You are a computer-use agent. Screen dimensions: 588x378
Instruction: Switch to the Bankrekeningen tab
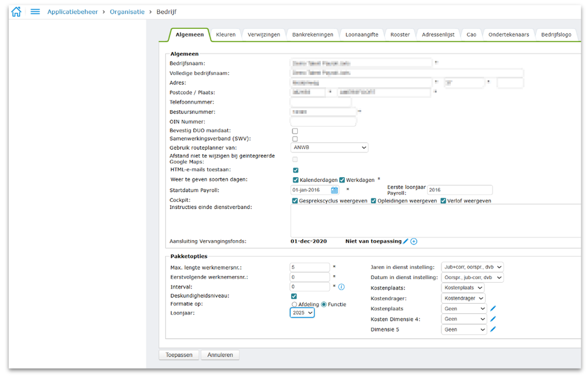[313, 35]
